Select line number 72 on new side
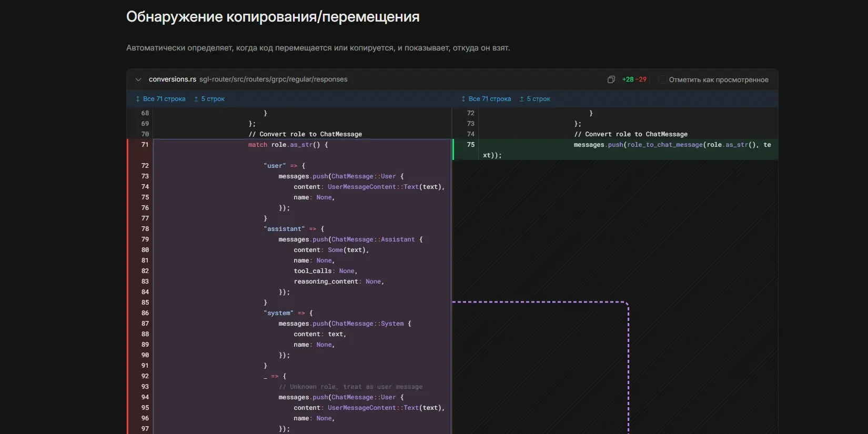The width and height of the screenshot is (868, 434). point(471,113)
